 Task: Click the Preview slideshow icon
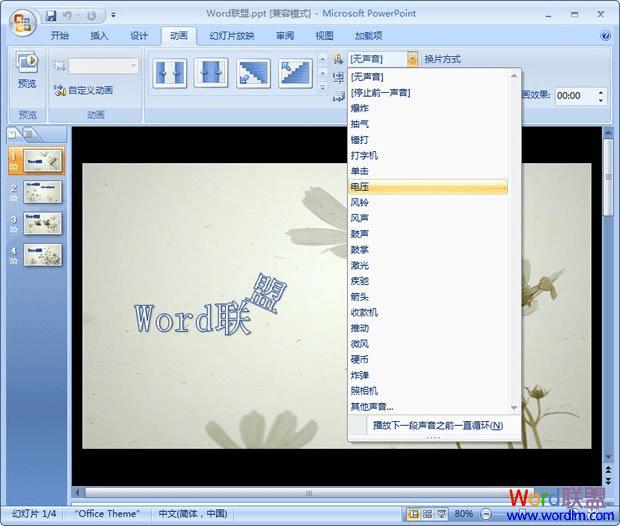tap(27, 62)
